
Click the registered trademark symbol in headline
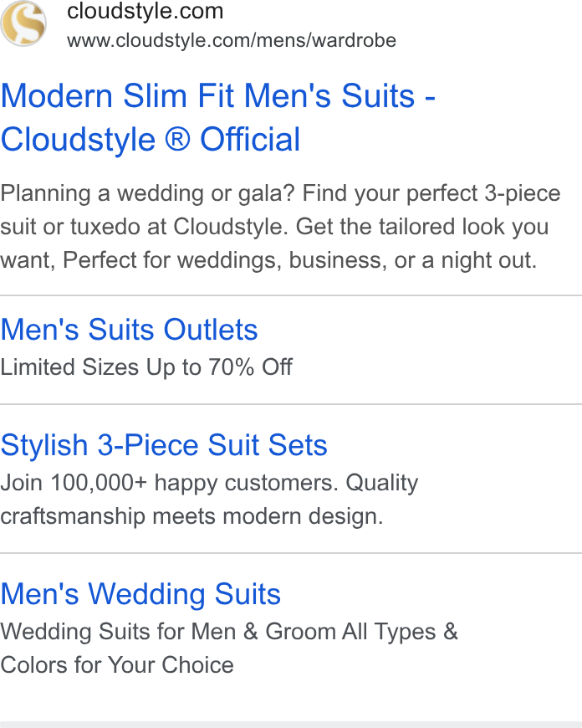click(x=178, y=139)
